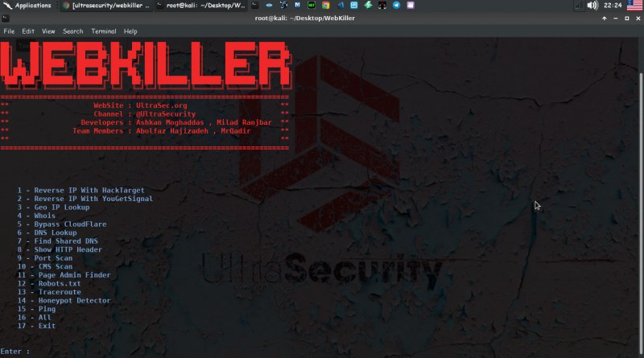The width and height of the screenshot is (644, 358).
Task: Click 'Reverse IP With HackTarget' option text
Action: 89,191
